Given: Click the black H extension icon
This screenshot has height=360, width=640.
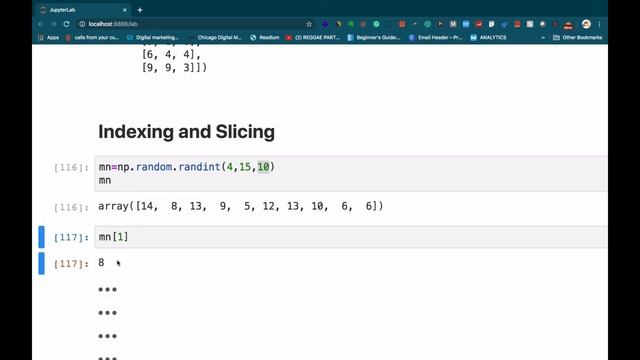Looking at the screenshot, I should point(440,24).
